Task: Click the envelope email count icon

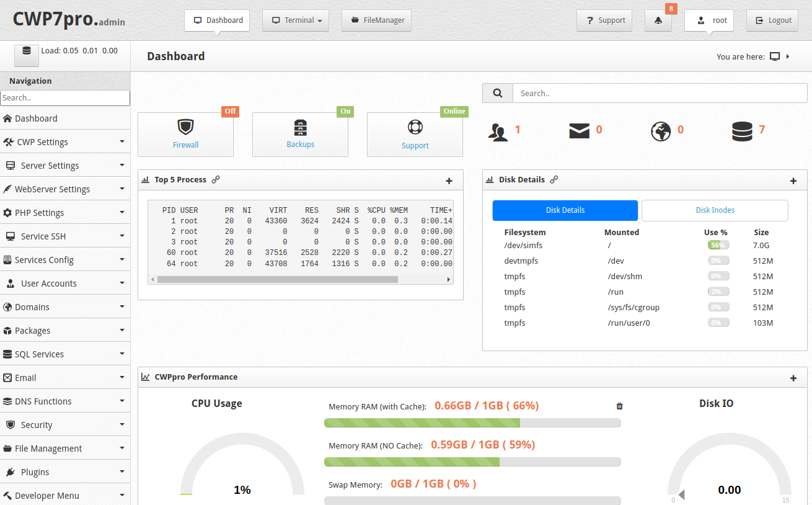Action: [x=579, y=131]
